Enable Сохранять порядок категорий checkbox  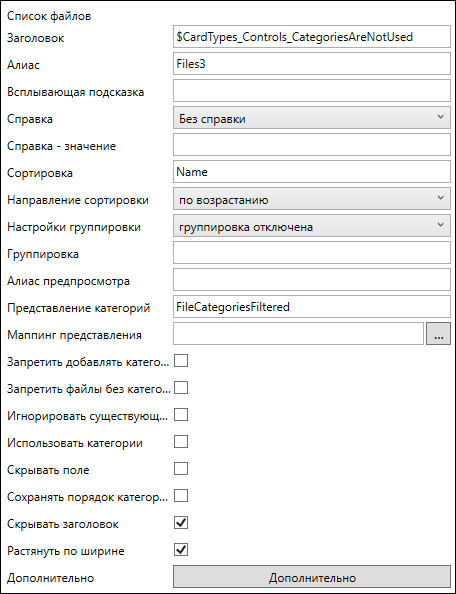(x=181, y=496)
